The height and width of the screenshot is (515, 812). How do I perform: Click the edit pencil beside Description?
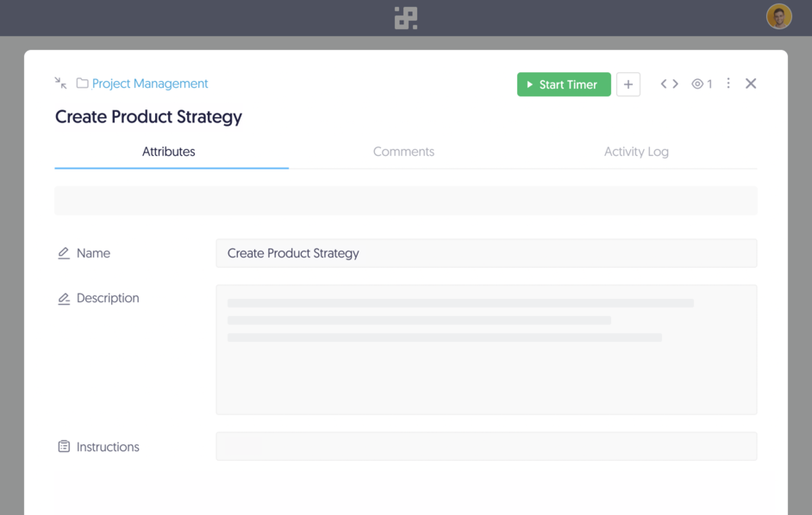click(x=63, y=297)
